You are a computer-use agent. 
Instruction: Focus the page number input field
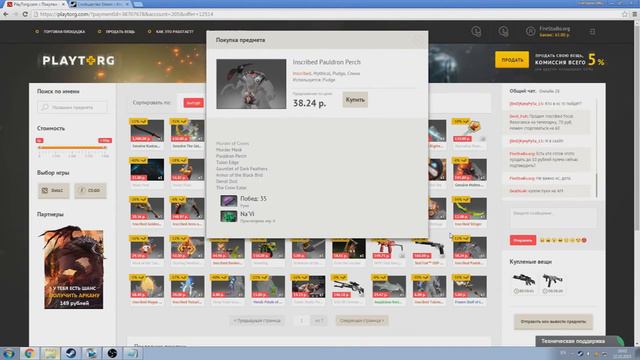pos(302,320)
